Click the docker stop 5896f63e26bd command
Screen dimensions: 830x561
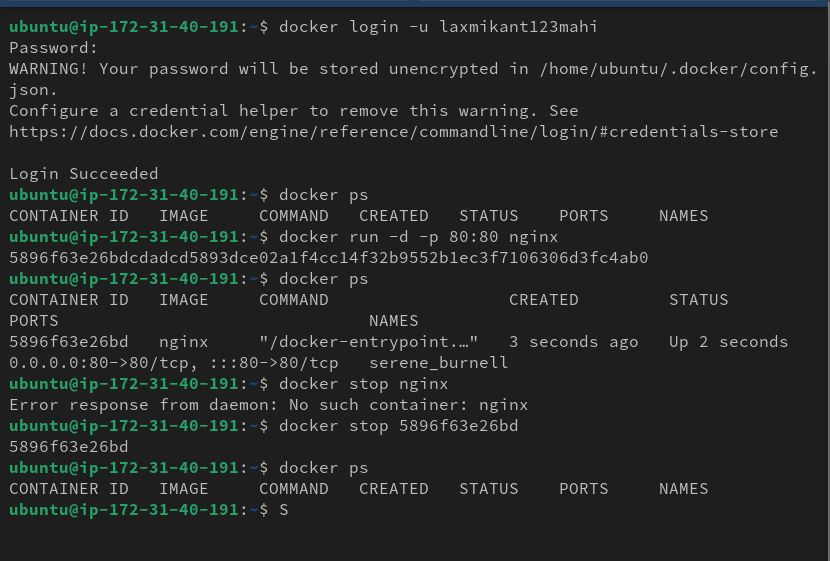tap(399, 426)
